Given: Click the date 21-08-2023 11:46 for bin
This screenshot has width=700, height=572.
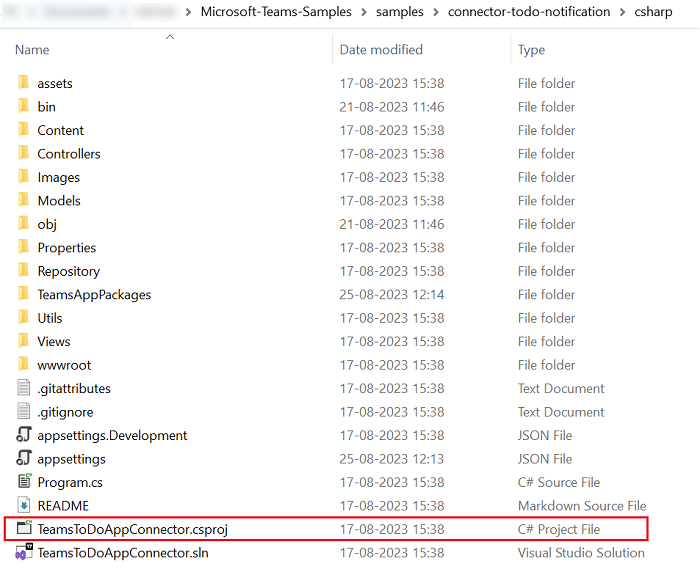Looking at the screenshot, I should (x=392, y=107).
